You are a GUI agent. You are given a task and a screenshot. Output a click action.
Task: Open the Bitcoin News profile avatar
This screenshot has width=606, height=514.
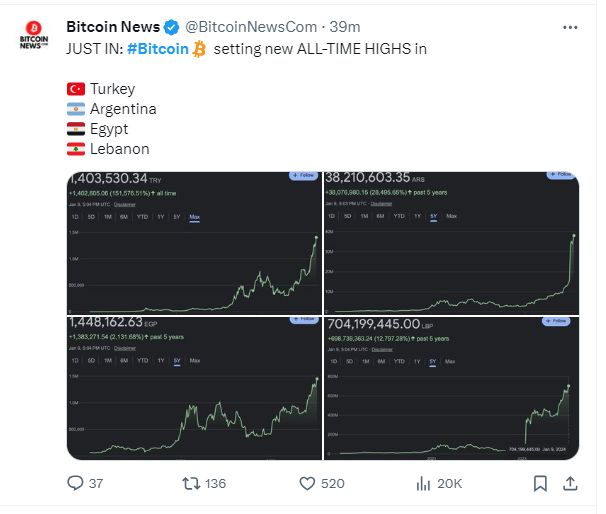pyautogui.click(x=34, y=35)
